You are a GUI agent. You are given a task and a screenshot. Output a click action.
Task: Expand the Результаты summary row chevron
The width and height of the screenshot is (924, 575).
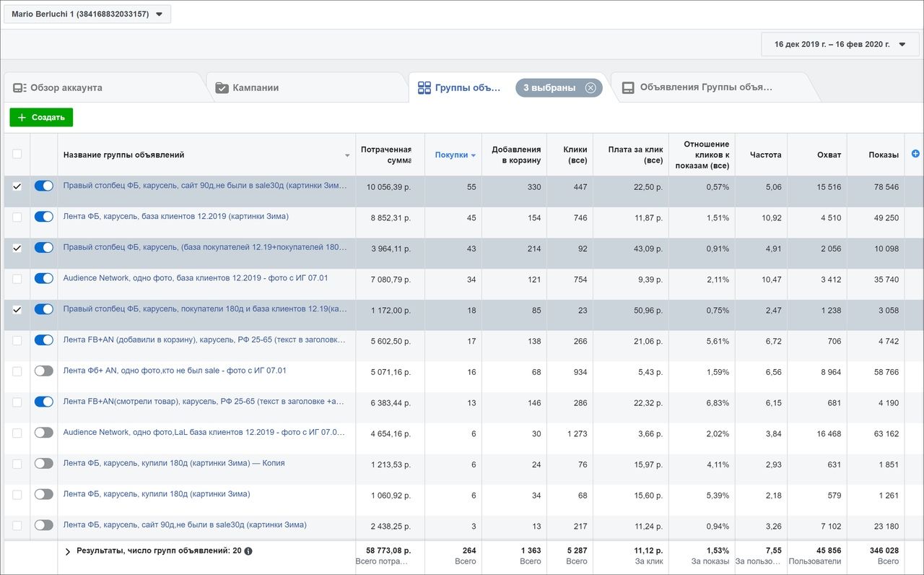(x=68, y=551)
